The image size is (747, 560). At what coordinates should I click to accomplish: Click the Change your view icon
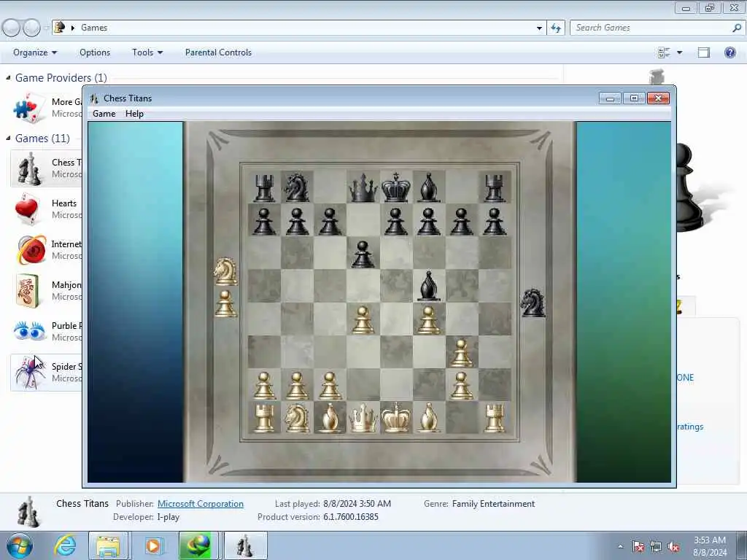(x=664, y=52)
